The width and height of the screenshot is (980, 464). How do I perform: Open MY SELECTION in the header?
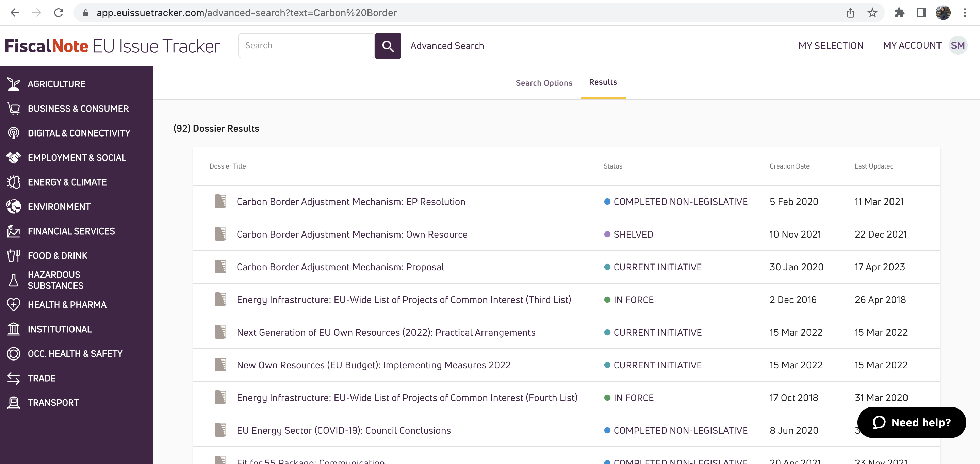(x=831, y=46)
